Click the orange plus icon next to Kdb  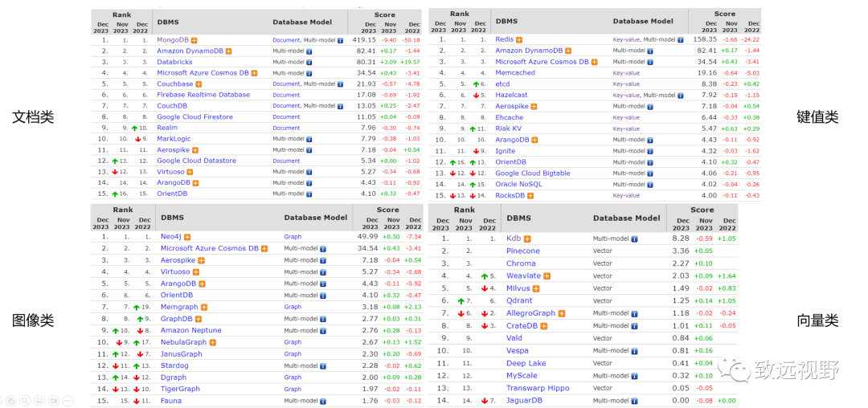[527, 239]
